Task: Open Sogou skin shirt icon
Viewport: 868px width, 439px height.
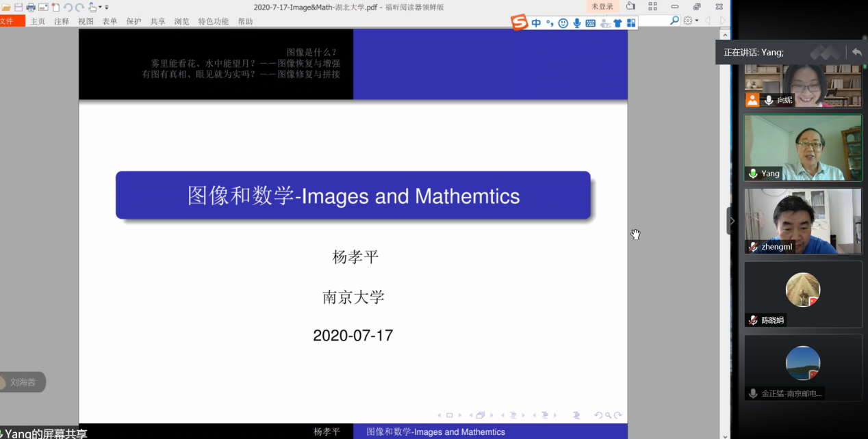Action: pyautogui.click(x=617, y=23)
